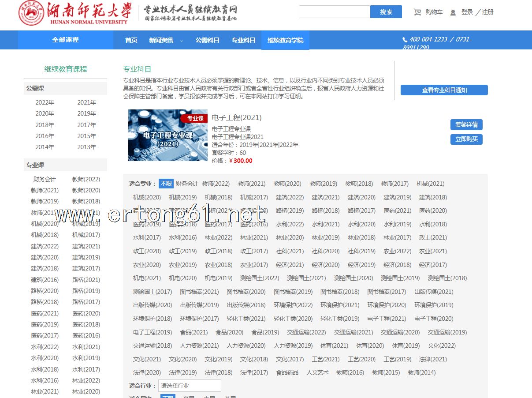Choose 教师(2022) in the specialty filter row
The width and height of the screenshot is (532, 398).
tap(216, 184)
